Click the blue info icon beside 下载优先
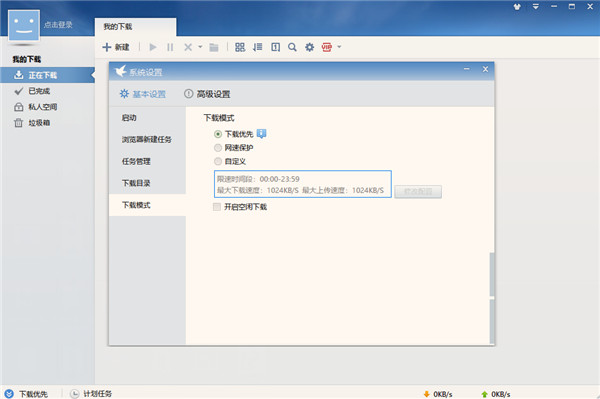Viewport: 600px width, 399px height. (262, 134)
